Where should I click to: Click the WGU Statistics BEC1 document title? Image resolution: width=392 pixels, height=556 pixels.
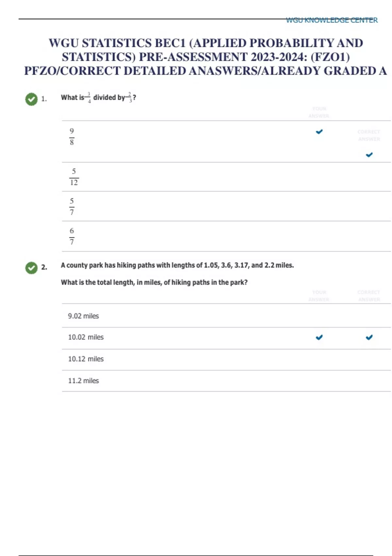click(x=206, y=57)
